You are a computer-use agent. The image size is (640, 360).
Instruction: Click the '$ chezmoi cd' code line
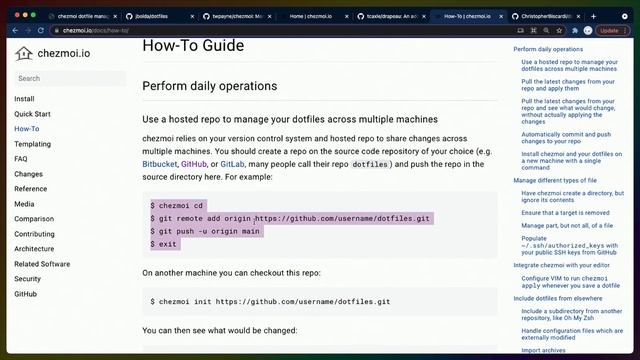point(177,206)
